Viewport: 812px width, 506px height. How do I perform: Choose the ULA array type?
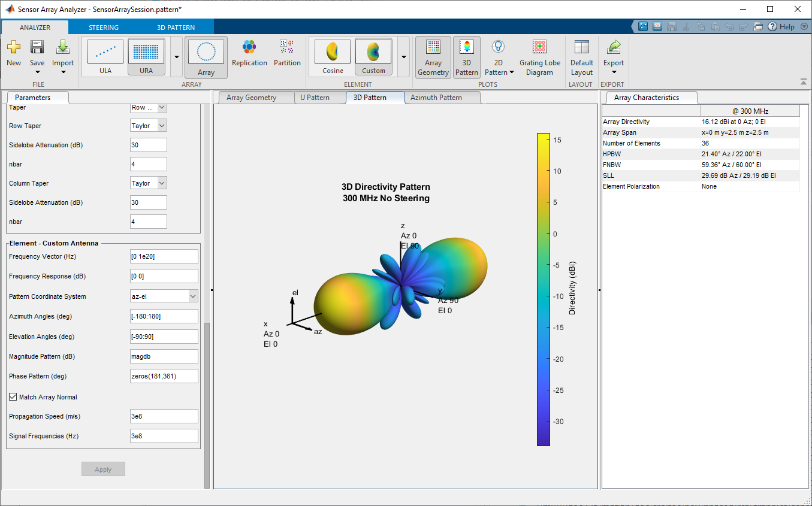(x=105, y=56)
